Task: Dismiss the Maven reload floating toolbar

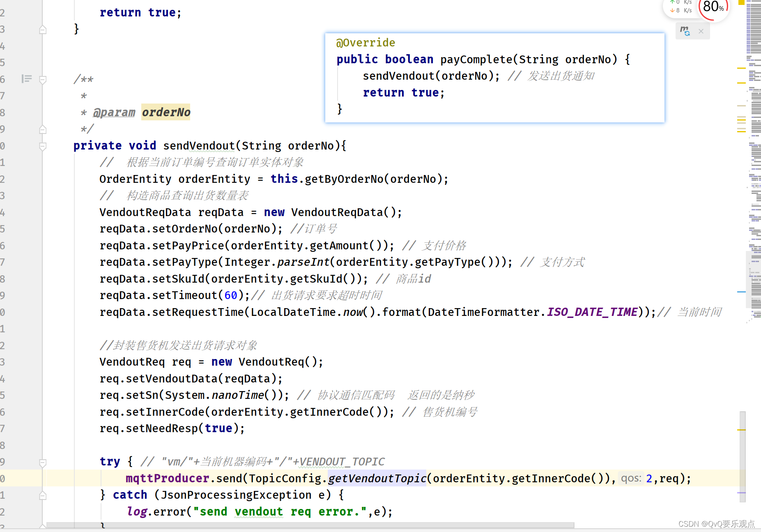Action: [701, 31]
